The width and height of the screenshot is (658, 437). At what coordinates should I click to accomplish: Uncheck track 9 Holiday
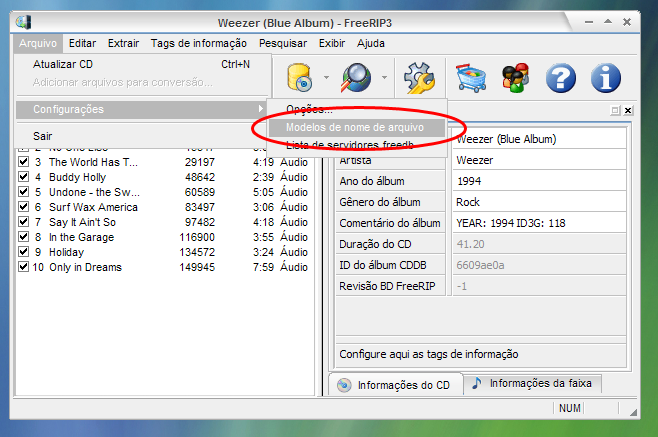pyautogui.click(x=24, y=252)
